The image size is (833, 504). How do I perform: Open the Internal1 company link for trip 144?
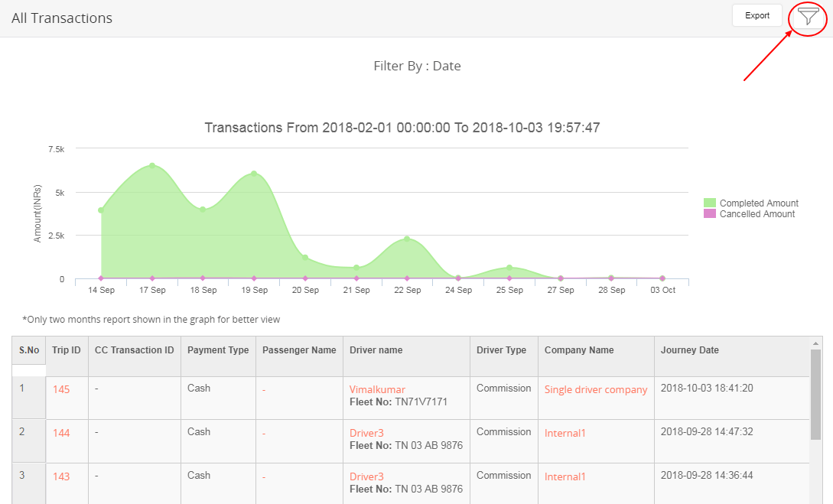tap(565, 433)
